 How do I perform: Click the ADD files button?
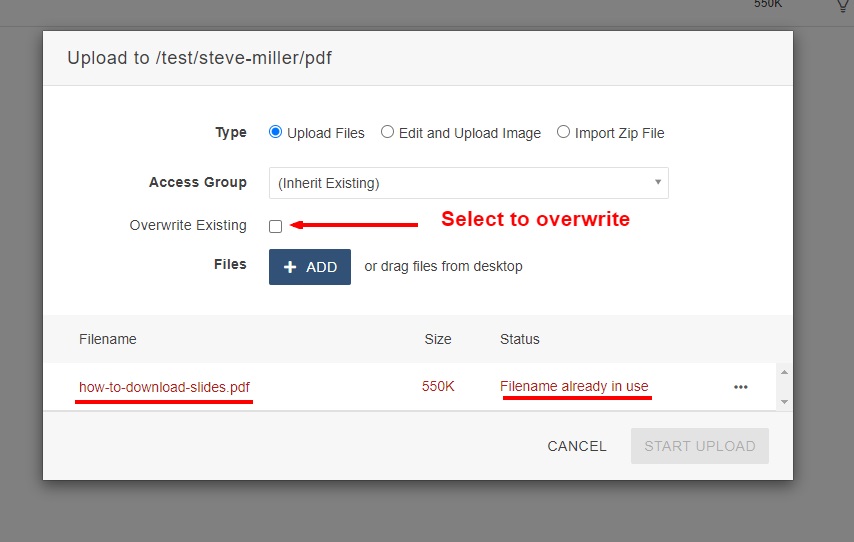(x=310, y=267)
